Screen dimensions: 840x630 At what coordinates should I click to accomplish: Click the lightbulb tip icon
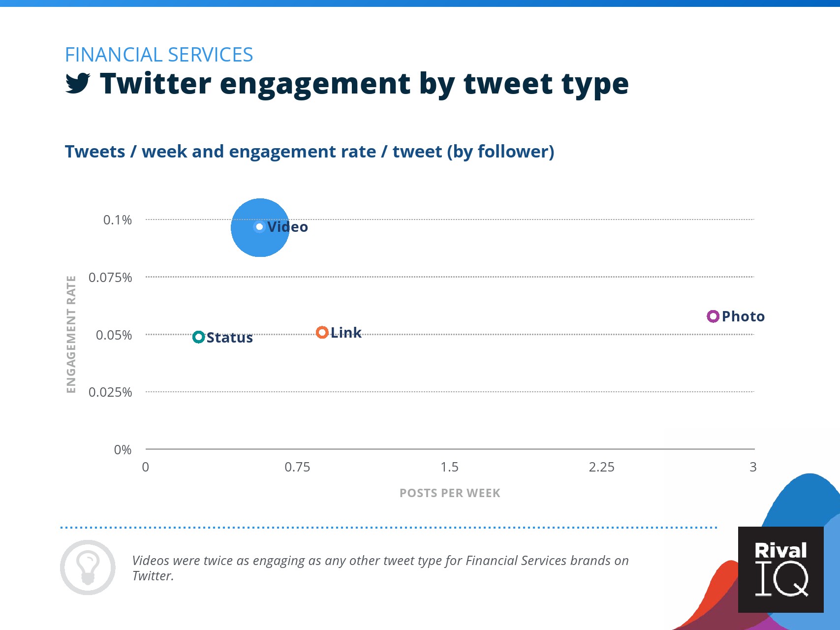(88, 567)
